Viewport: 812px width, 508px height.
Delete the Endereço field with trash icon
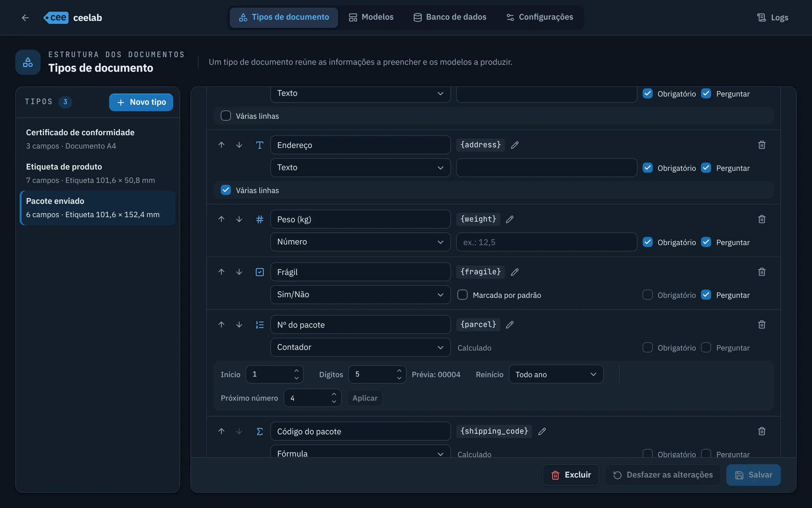coord(762,145)
